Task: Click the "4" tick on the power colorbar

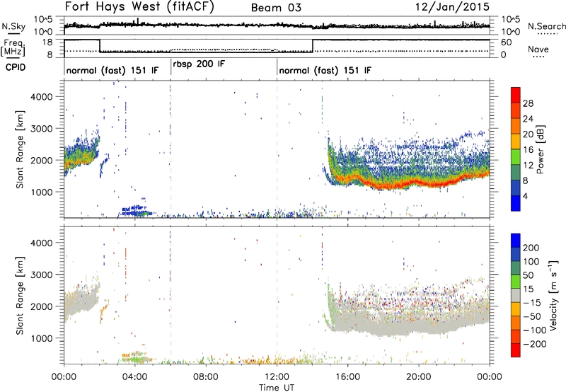Action: tap(525, 196)
